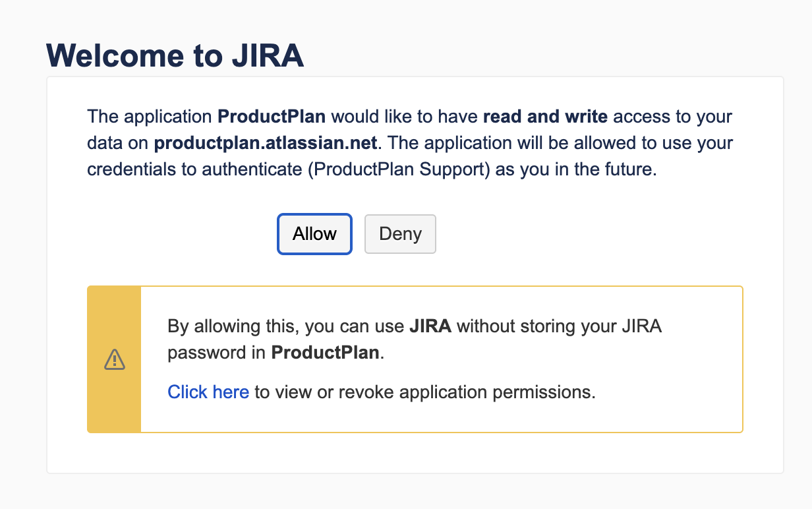Click the bold 'read and write' text
812x509 pixels.
click(545, 116)
